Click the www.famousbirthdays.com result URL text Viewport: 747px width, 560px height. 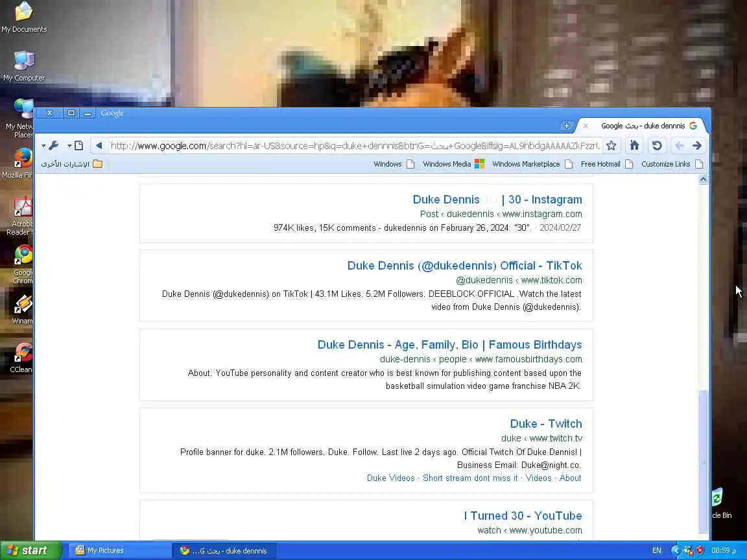click(x=529, y=360)
